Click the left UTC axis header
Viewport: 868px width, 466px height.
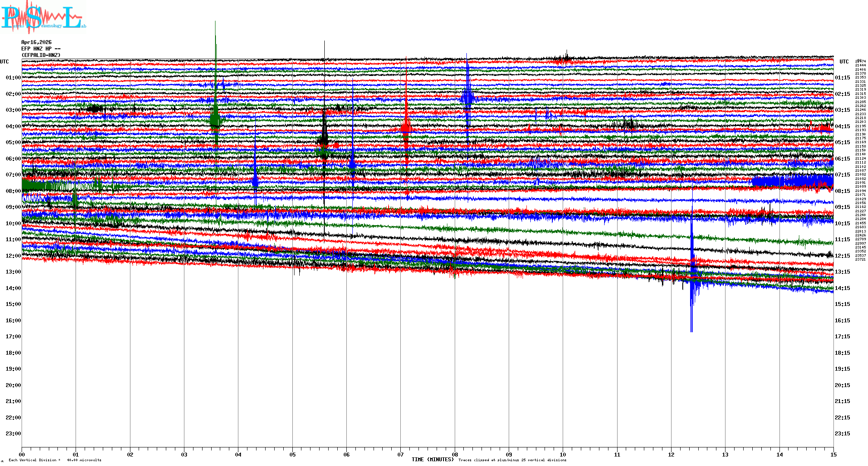tap(4, 62)
